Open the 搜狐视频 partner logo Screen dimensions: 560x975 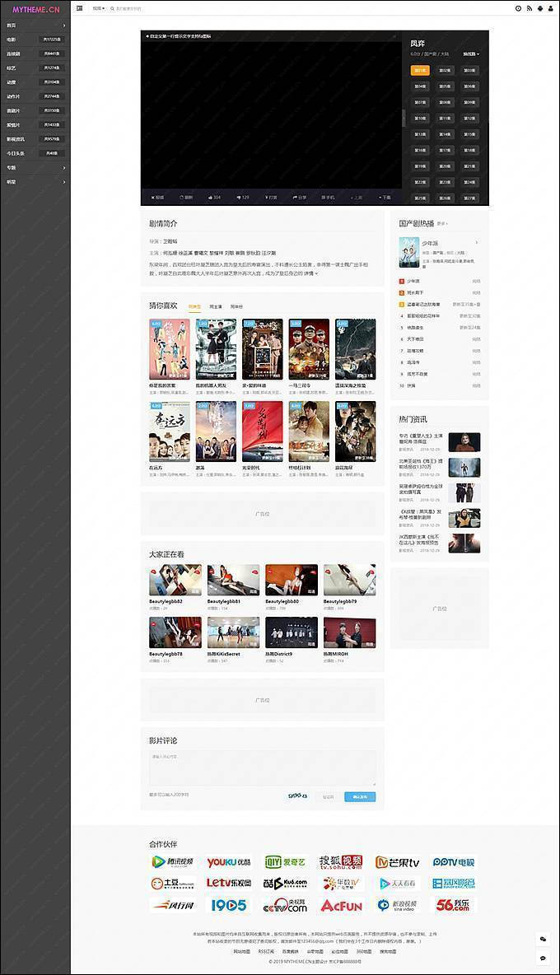coord(341,862)
